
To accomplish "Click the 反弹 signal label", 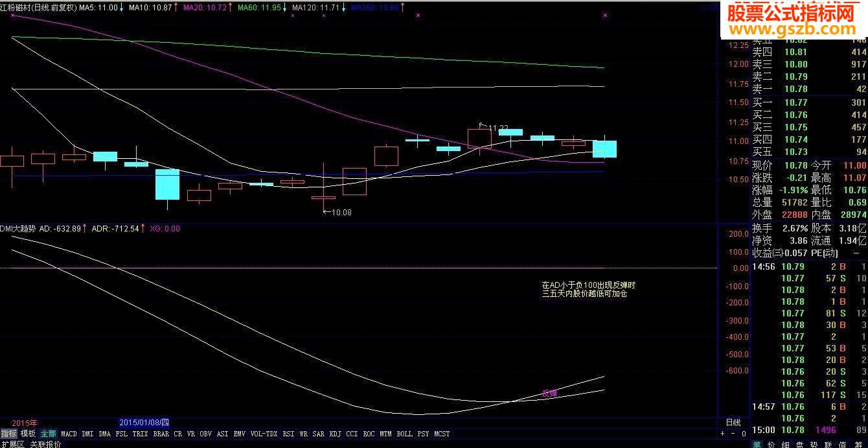I will 549,393.
